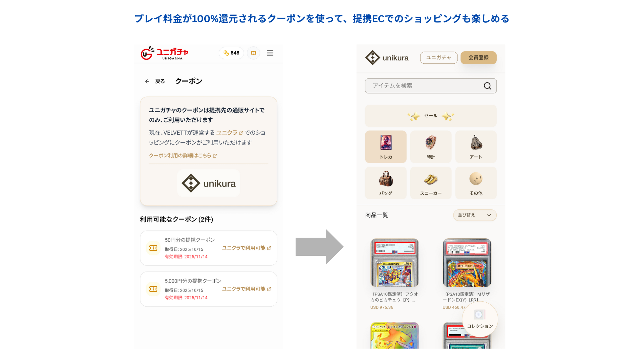Click into the アイテムを検索 field
The height and width of the screenshot is (362, 644).
(431, 86)
